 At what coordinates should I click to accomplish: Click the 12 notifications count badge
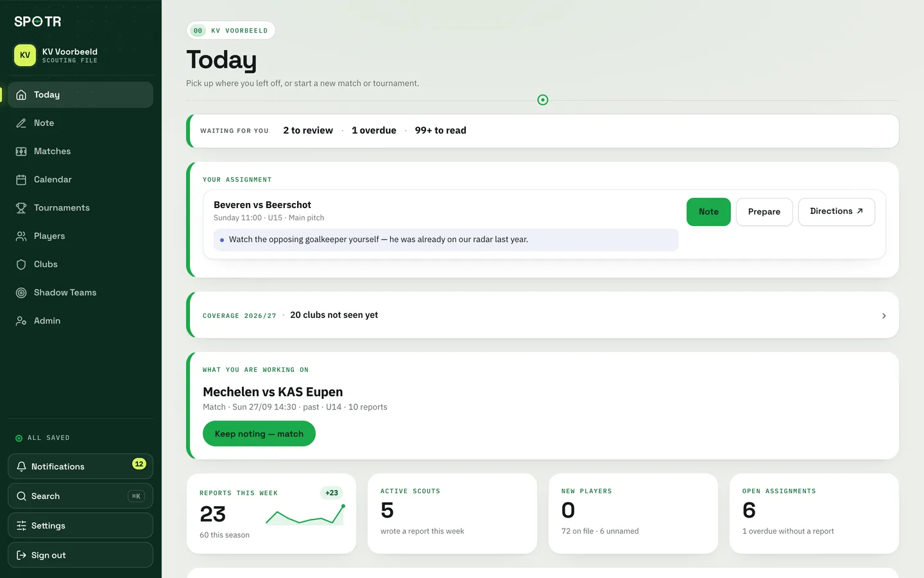tap(139, 464)
